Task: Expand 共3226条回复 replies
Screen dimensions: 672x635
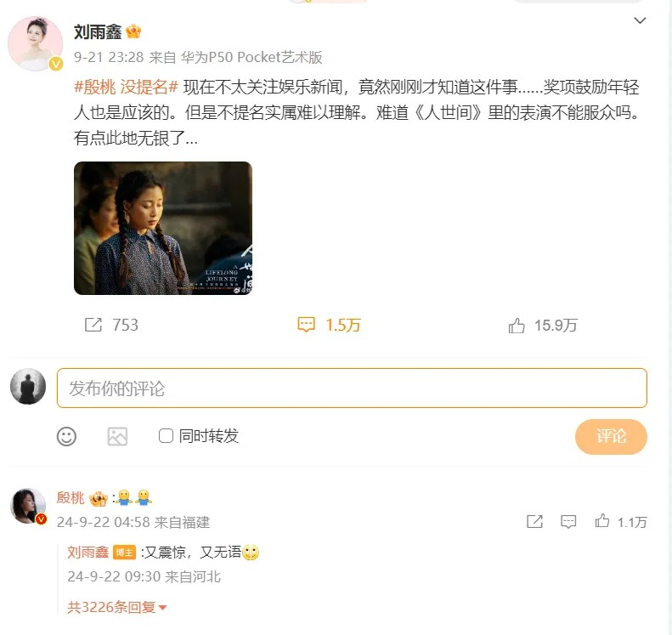Action: (x=117, y=607)
